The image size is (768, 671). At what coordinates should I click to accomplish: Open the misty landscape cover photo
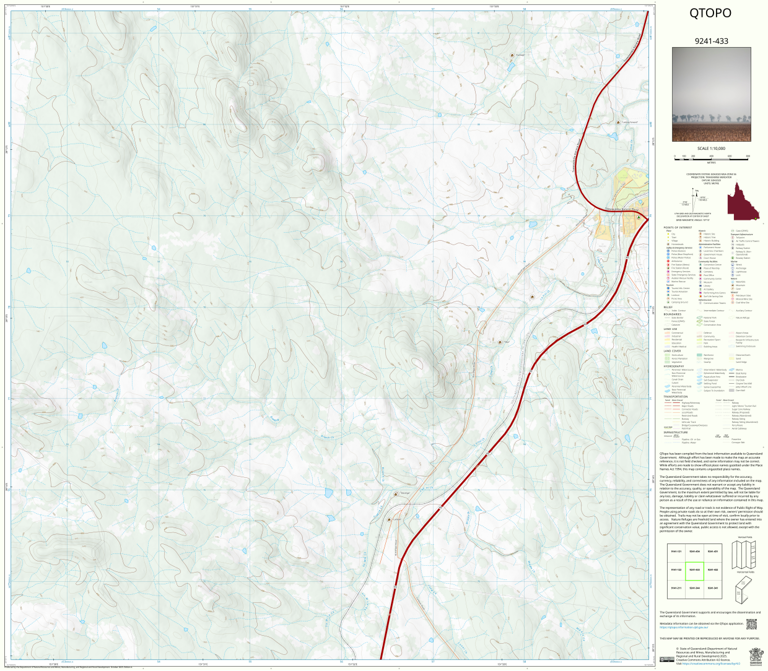[711, 95]
